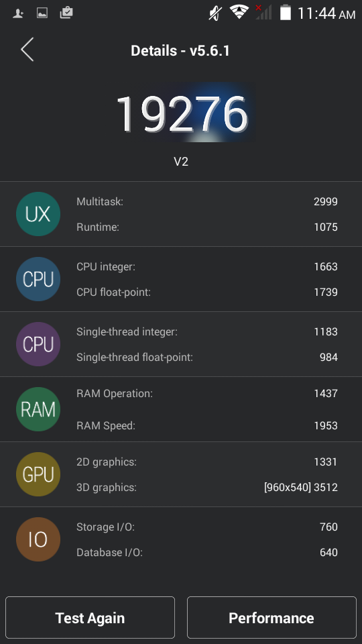The height and width of the screenshot is (644, 362).
Task: Tap the green RAM category icon
Action: point(38,409)
